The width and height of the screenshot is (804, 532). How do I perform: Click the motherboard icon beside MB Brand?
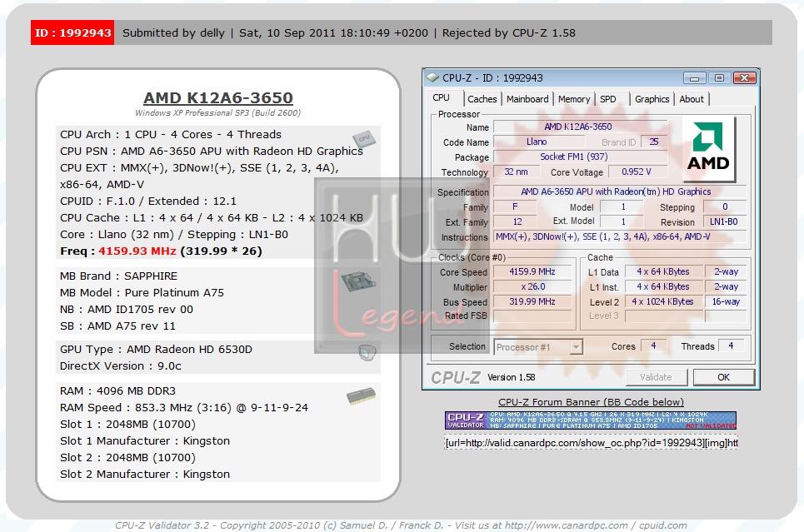(358, 281)
